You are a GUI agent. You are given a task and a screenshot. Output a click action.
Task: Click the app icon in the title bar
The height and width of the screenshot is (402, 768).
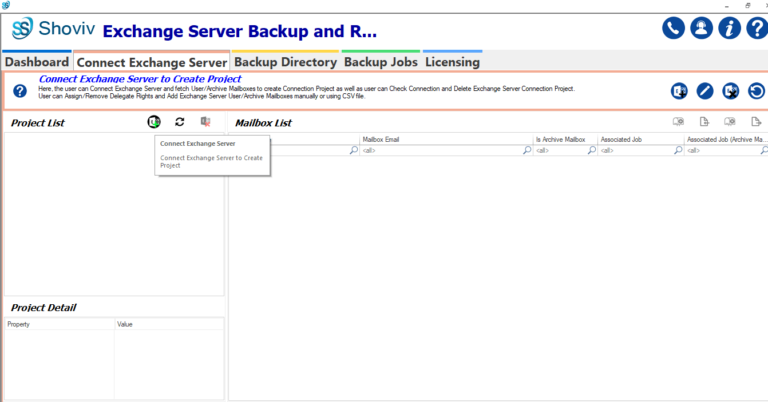(6, 5)
